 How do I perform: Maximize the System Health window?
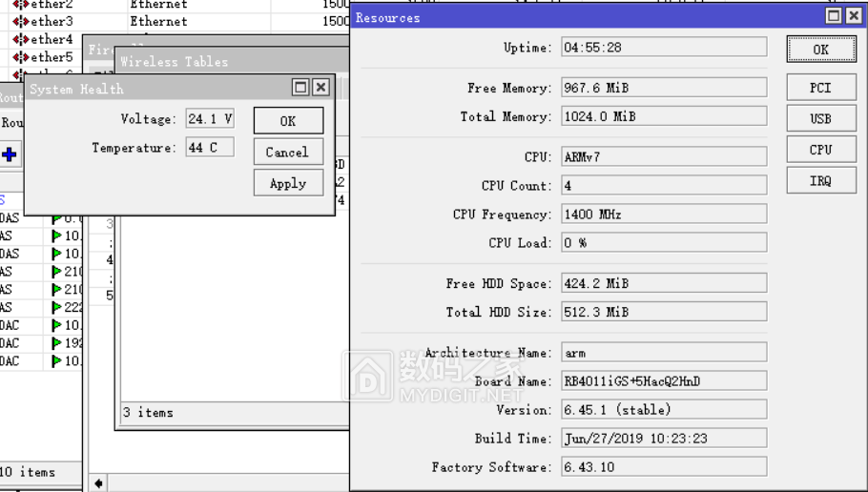(x=300, y=88)
